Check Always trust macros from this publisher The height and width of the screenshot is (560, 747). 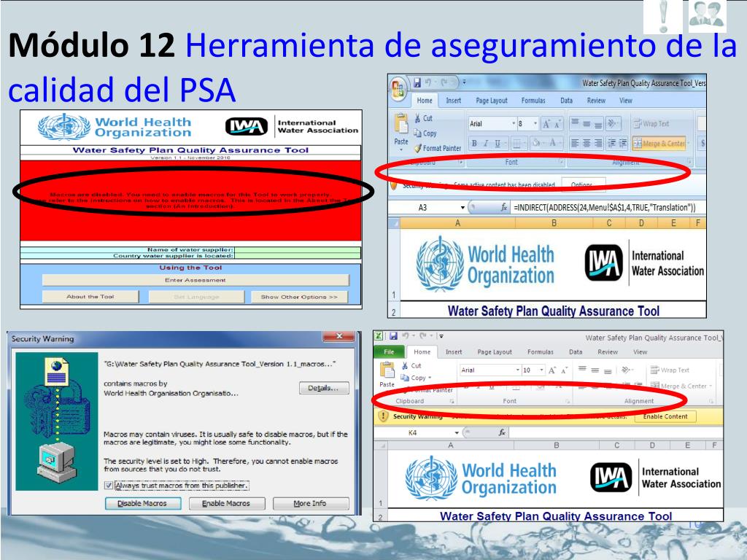pyautogui.click(x=109, y=486)
